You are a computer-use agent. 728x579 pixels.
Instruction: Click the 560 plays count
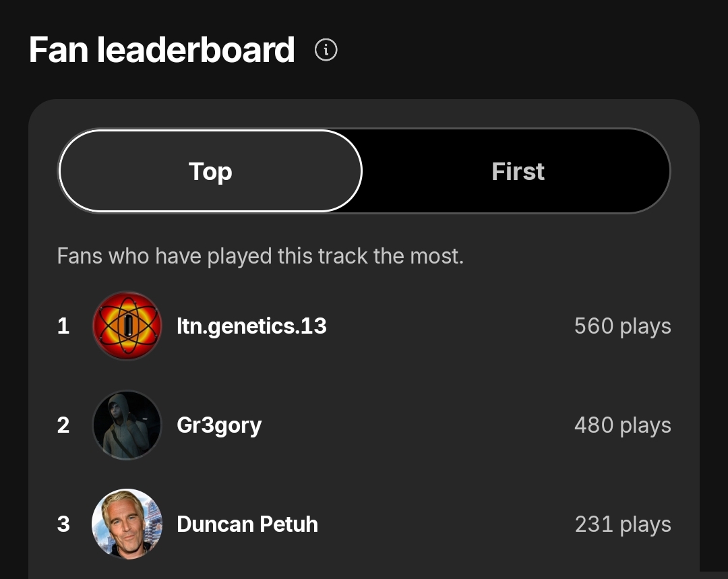(622, 326)
